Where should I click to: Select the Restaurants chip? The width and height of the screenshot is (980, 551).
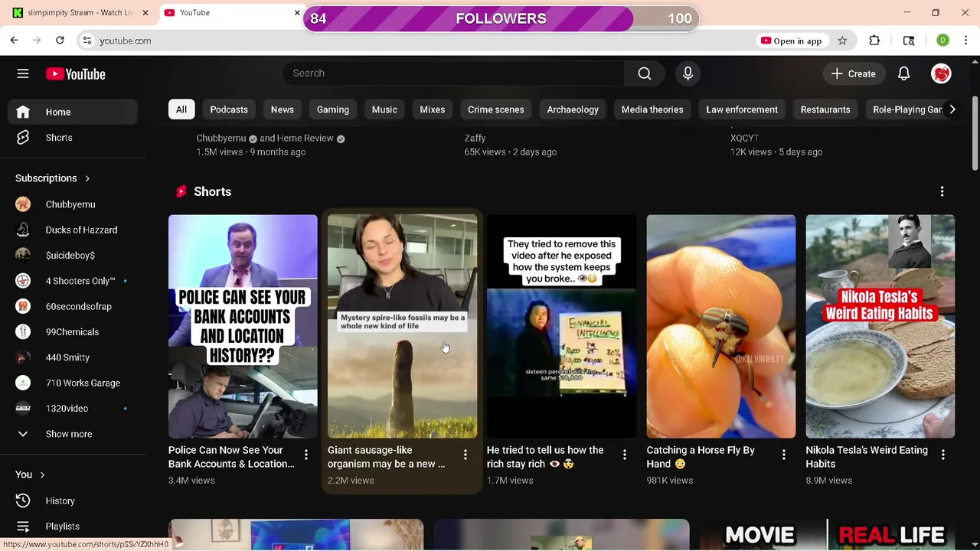pyautogui.click(x=825, y=109)
